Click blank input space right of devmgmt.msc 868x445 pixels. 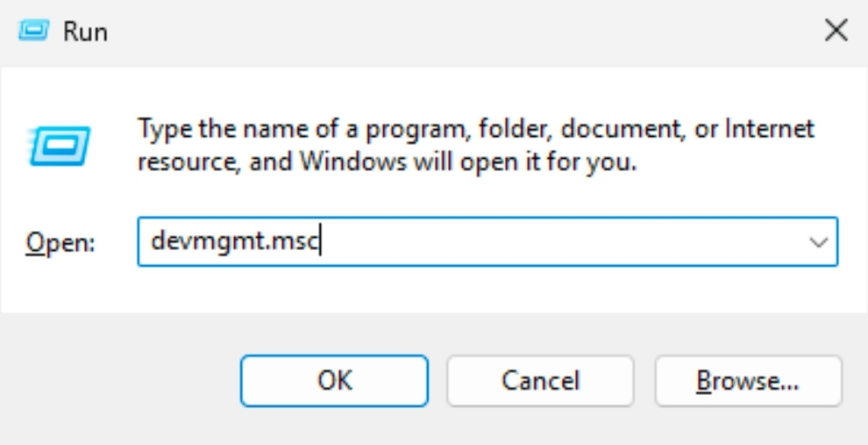pyautogui.click(x=570, y=242)
